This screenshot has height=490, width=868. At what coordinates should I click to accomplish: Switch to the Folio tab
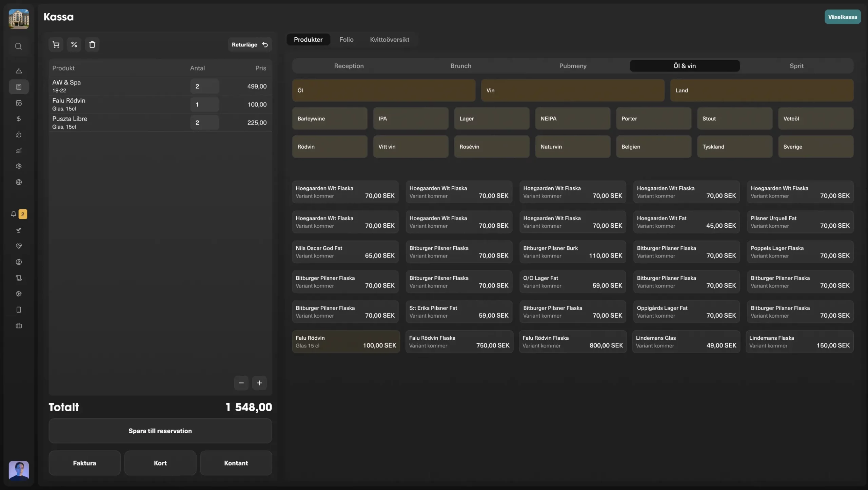346,39
